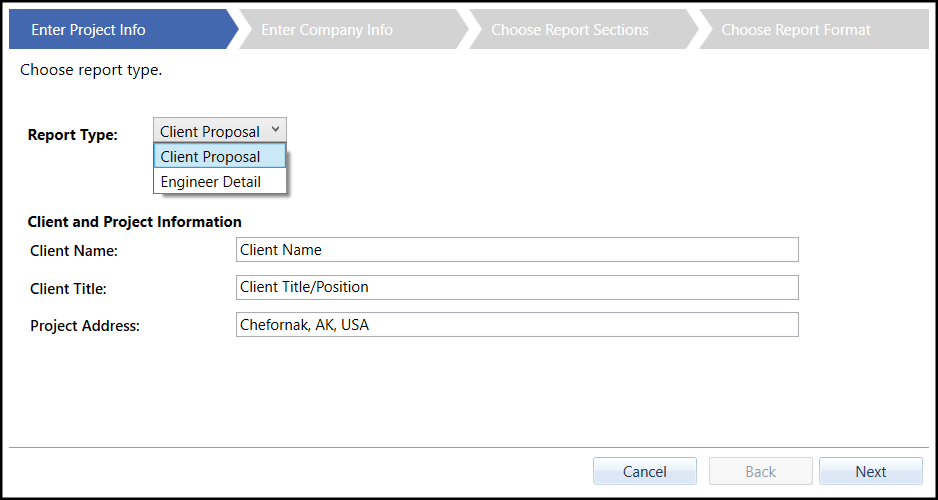938x500 pixels.
Task: Select Client Proposal from the open dropdown list
Action: pyautogui.click(x=210, y=157)
